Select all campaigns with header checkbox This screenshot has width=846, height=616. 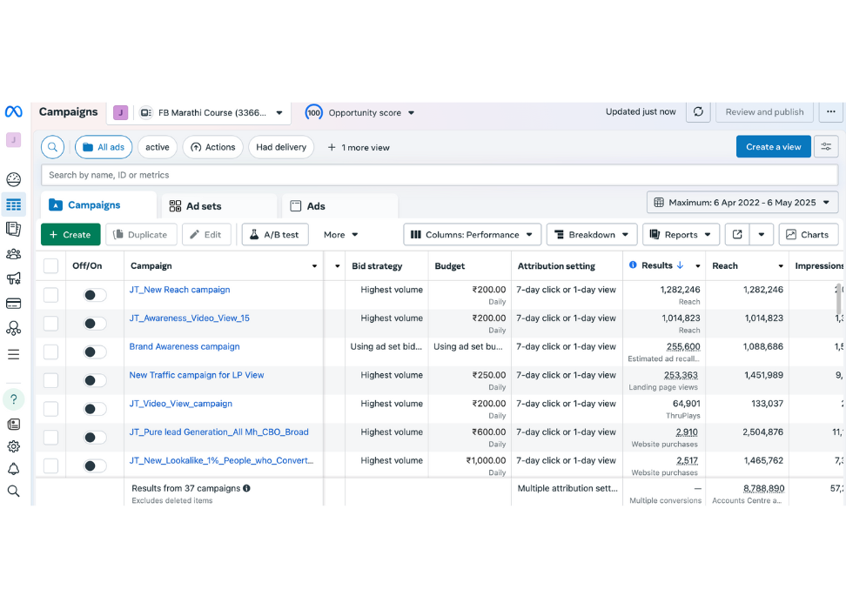[x=51, y=266]
